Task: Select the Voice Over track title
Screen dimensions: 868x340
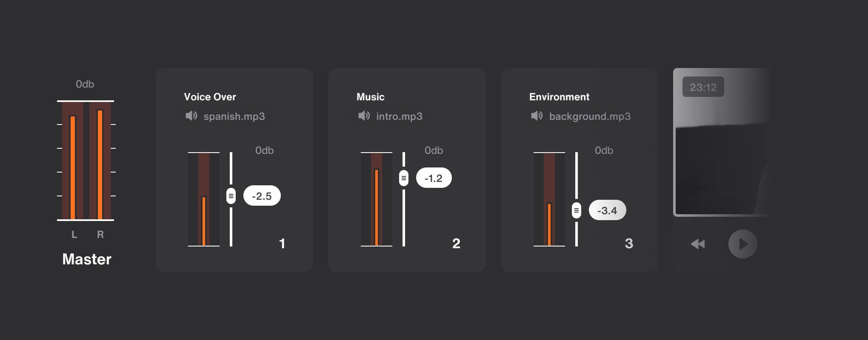Action: 210,97
